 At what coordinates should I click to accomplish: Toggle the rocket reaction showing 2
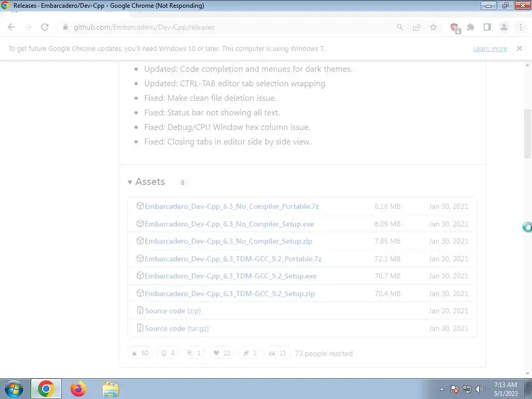click(250, 353)
